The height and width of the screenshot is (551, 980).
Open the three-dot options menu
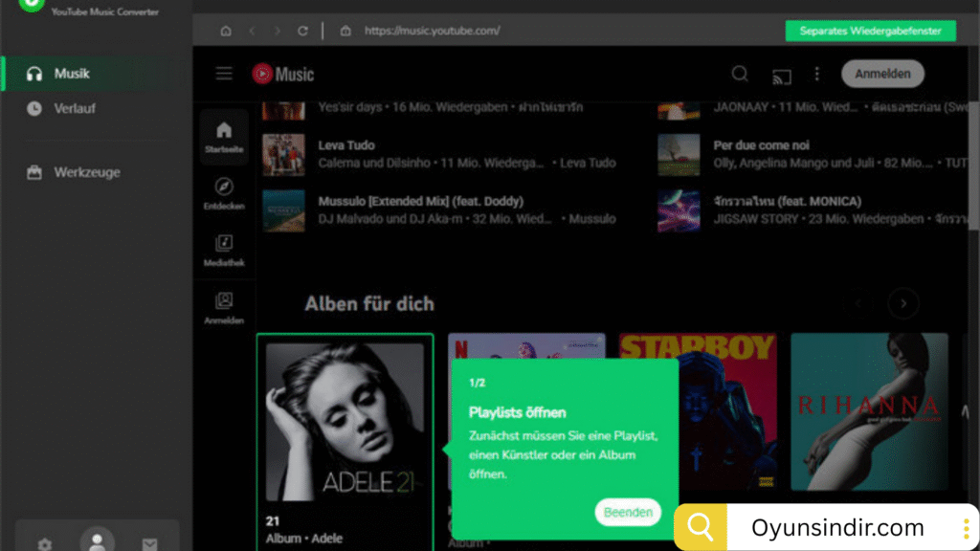[x=816, y=74]
